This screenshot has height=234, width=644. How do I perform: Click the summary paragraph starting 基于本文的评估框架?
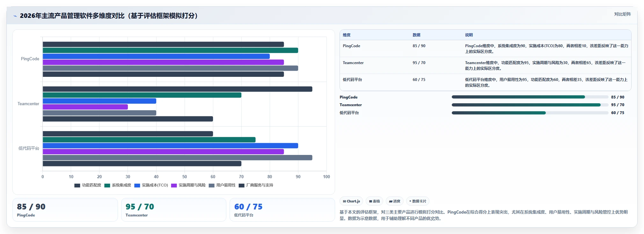pyautogui.click(x=484, y=215)
